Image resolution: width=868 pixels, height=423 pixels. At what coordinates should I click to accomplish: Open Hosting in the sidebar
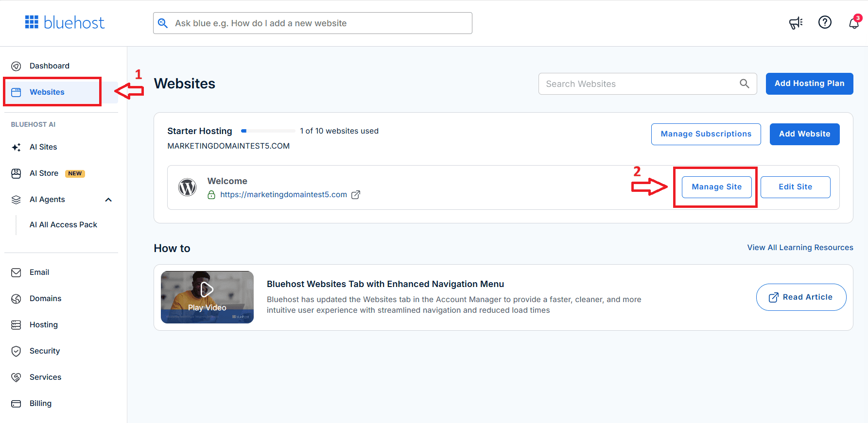pos(44,325)
